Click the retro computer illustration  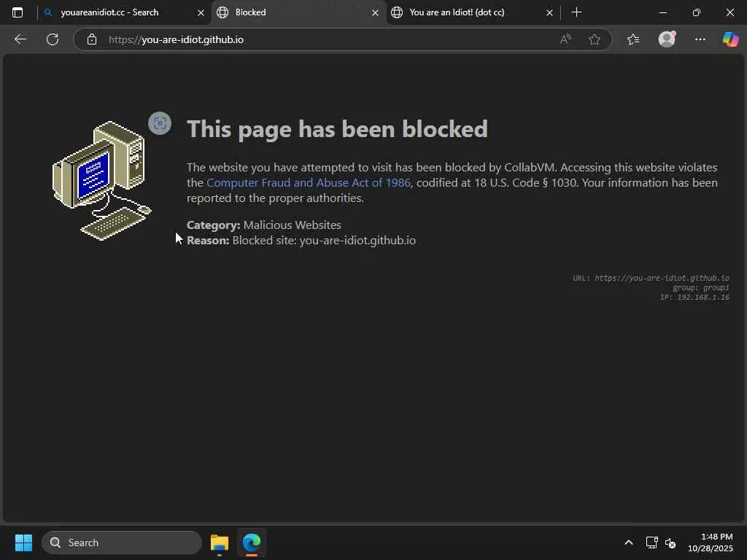(x=101, y=181)
